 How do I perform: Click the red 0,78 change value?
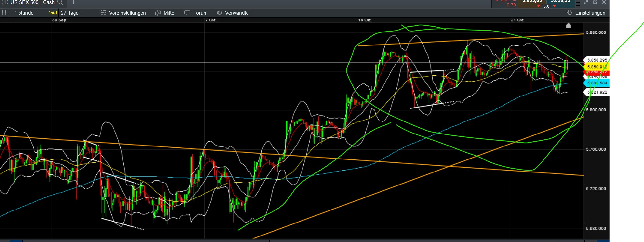[511, 5]
